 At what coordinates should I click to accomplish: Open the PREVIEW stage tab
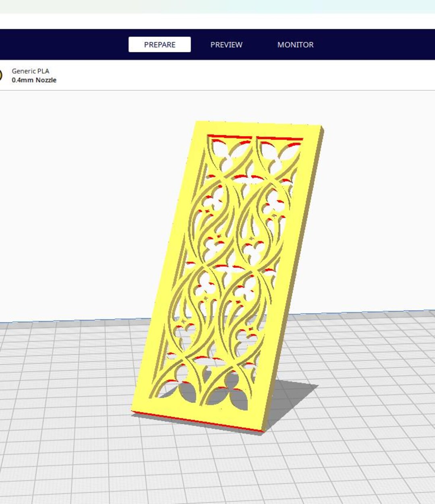pyautogui.click(x=226, y=45)
